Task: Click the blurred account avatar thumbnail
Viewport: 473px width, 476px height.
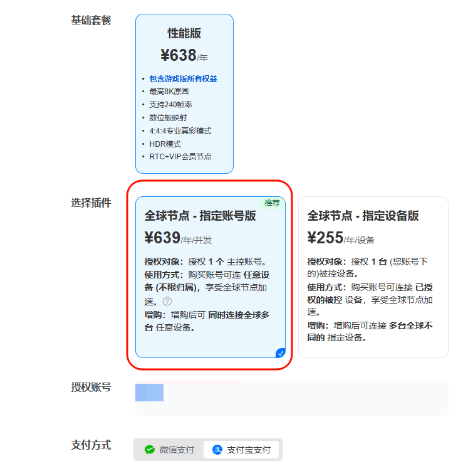Action: [x=150, y=393]
